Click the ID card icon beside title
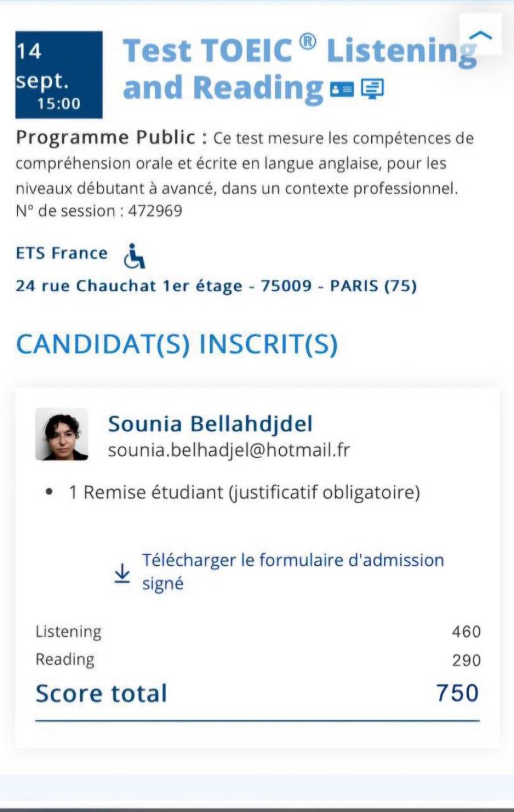514x812 pixels. point(342,89)
